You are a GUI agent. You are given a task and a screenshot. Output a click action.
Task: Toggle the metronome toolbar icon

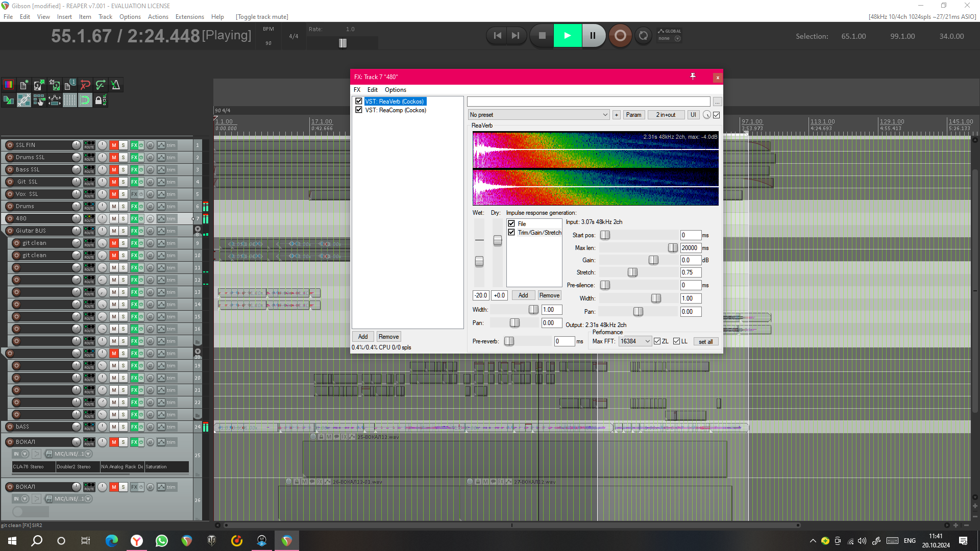point(116,85)
